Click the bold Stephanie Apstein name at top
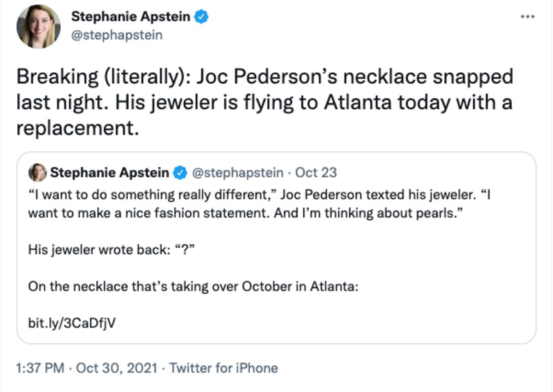 pos(130,18)
